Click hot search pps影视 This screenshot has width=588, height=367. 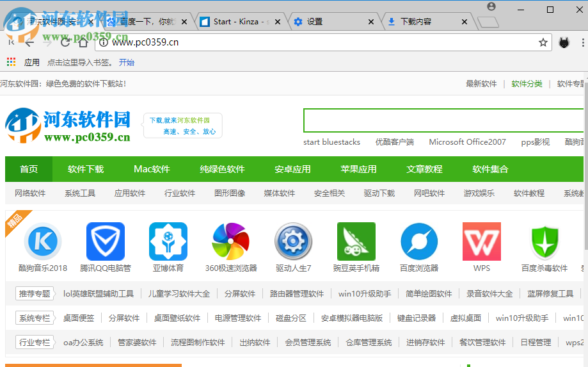tap(535, 142)
